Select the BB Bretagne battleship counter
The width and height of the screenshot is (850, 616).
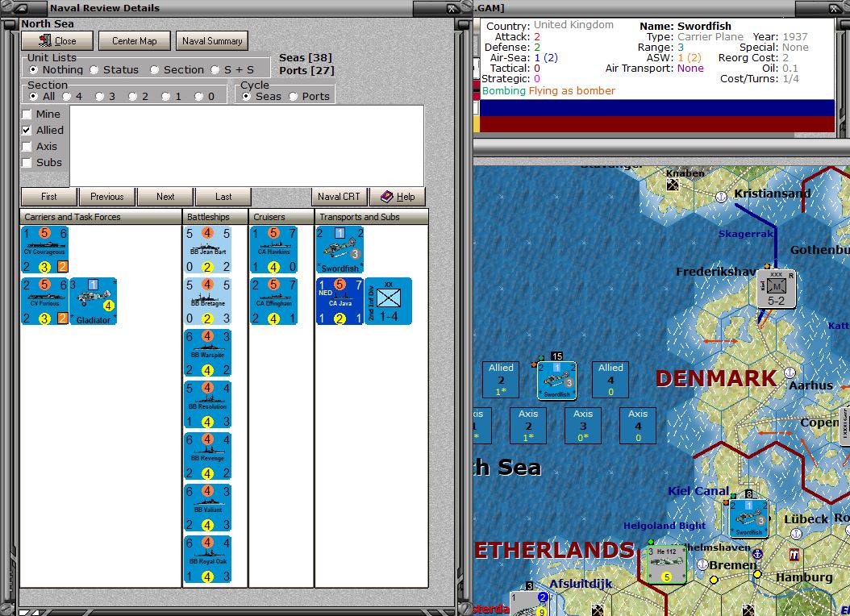[207, 302]
